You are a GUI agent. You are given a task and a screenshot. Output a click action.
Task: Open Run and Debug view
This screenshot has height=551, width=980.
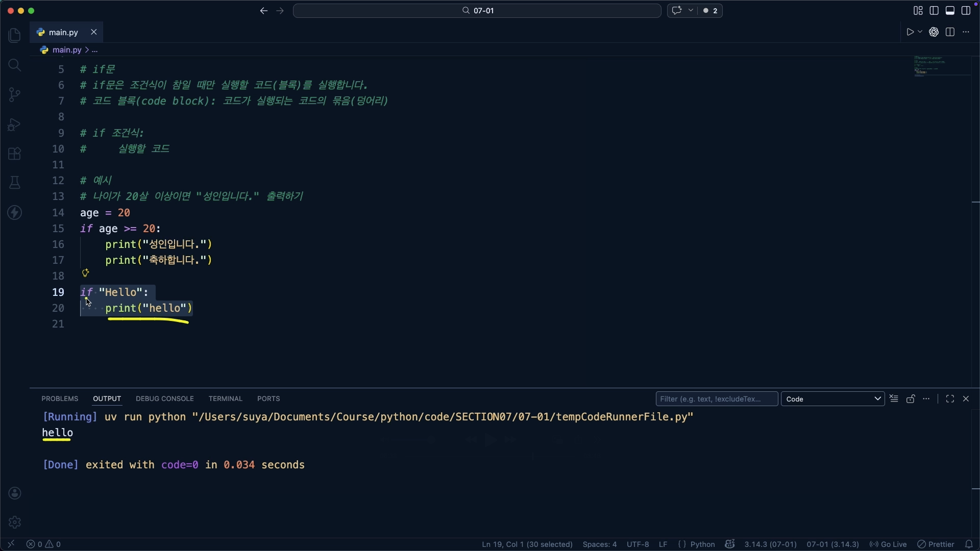coord(14,124)
